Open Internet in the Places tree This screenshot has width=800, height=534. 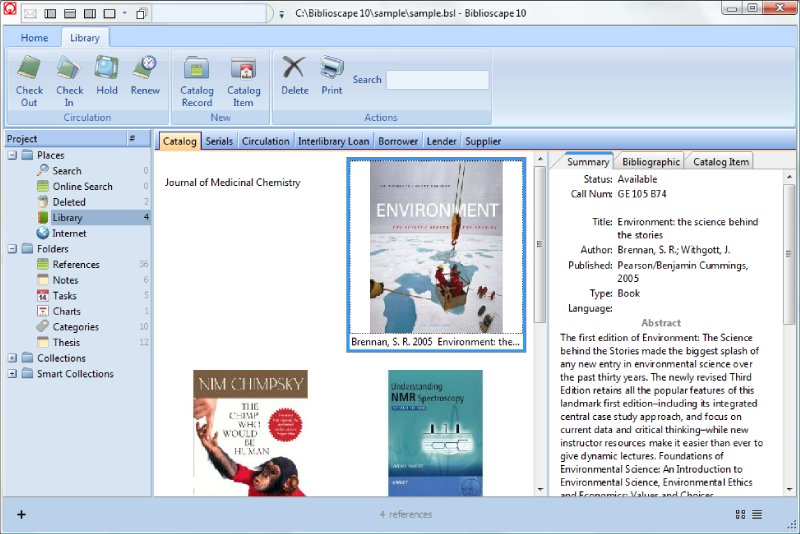tap(69, 233)
